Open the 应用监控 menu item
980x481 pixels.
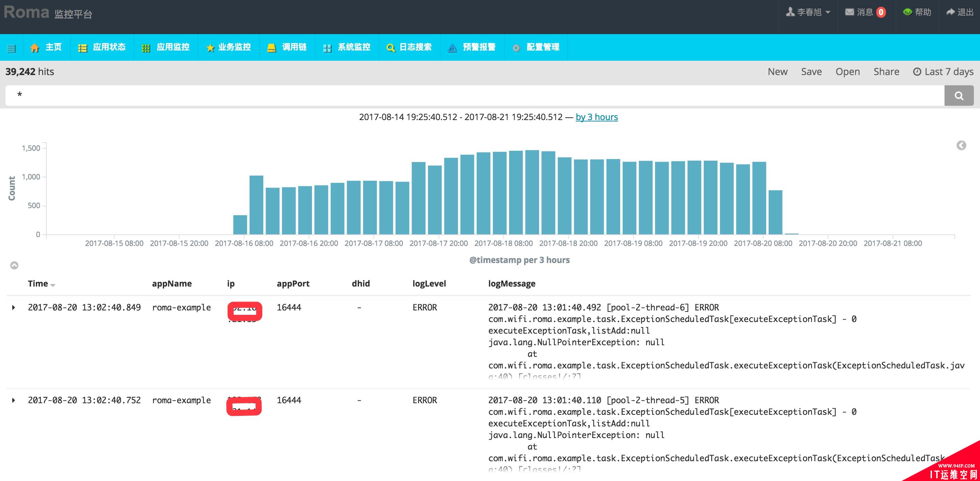click(165, 47)
